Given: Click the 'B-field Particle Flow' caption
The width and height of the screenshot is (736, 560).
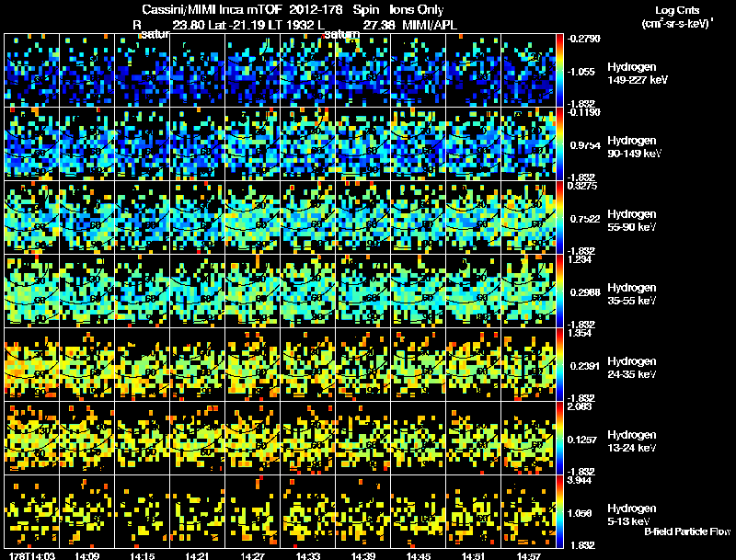Looking at the screenshot, I should [x=687, y=531].
